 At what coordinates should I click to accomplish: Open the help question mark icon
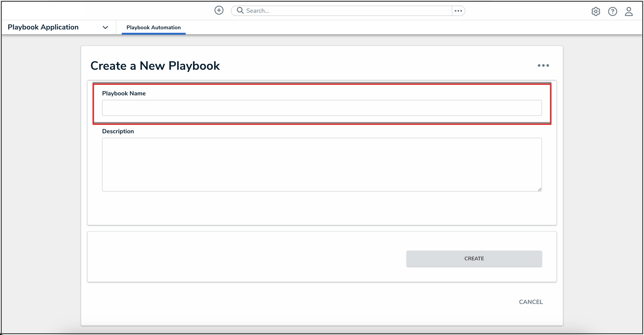coord(612,11)
